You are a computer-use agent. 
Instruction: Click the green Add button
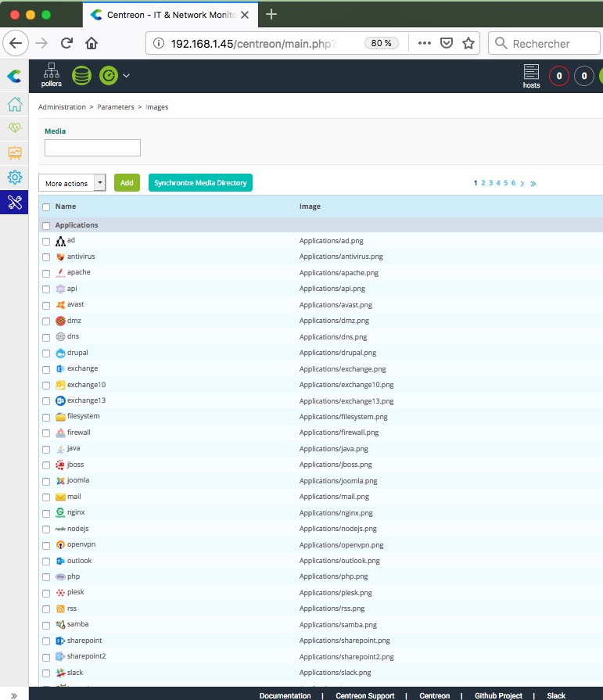click(x=127, y=183)
